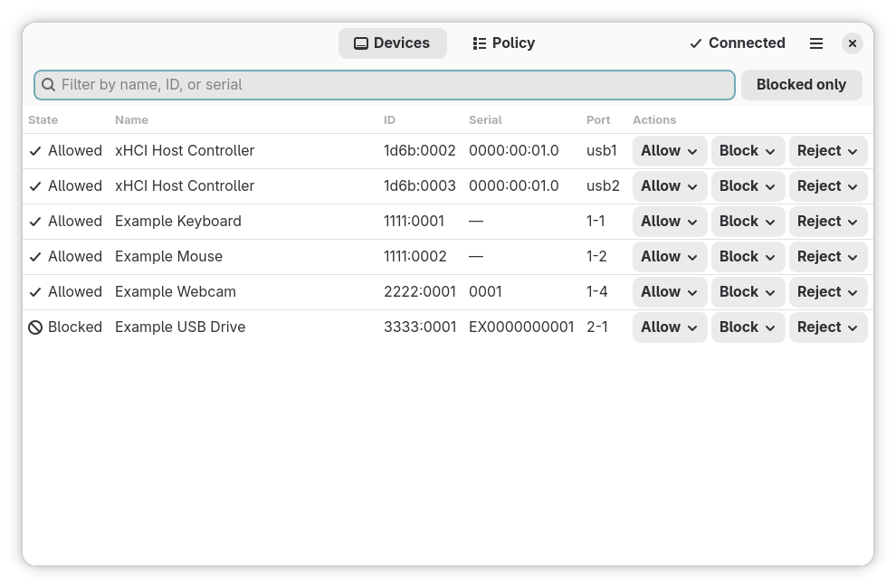The height and width of the screenshot is (588, 896).
Task: Click the search magnifier icon
Action: point(49,84)
